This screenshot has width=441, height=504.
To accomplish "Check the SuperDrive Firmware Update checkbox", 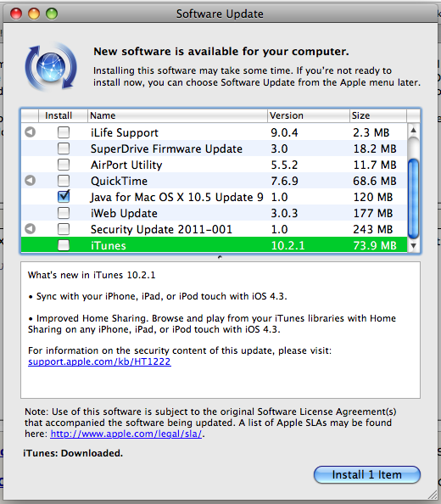I will click(x=64, y=148).
